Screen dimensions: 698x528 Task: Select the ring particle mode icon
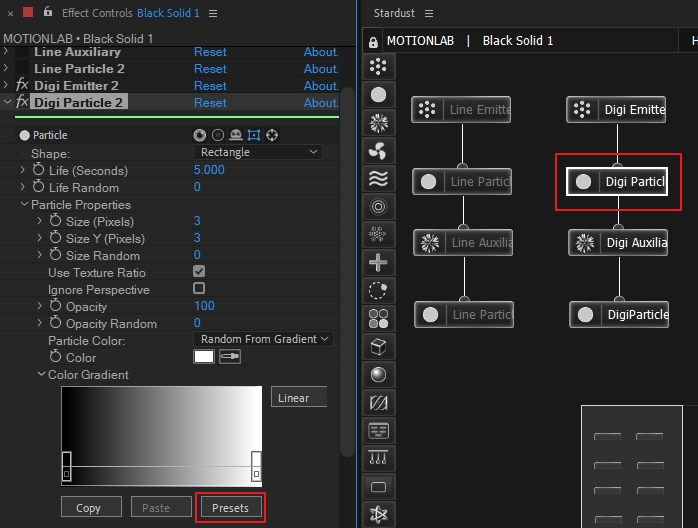pyautogui.click(x=218, y=135)
